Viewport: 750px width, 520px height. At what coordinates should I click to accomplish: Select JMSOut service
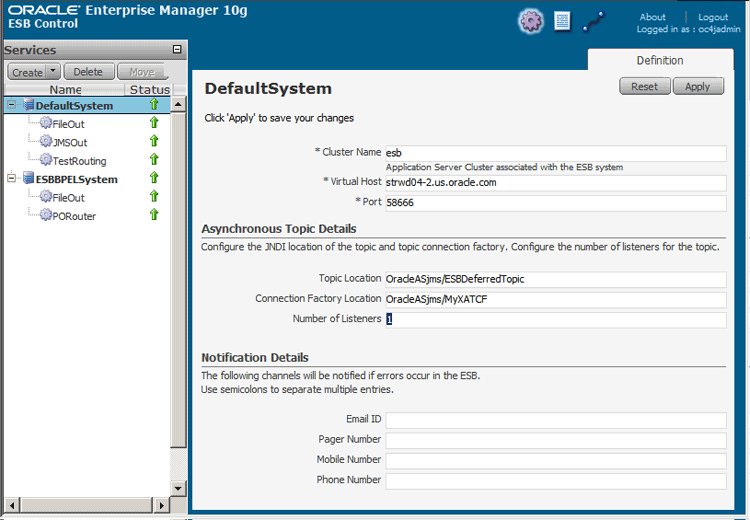point(70,143)
